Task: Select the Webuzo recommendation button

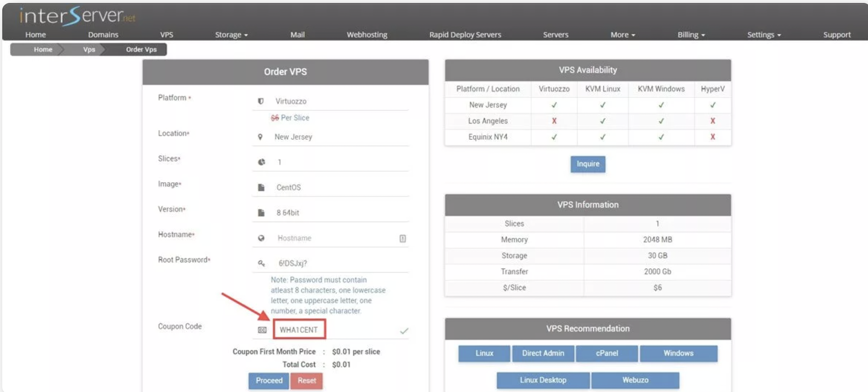Action: click(x=635, y=380)
